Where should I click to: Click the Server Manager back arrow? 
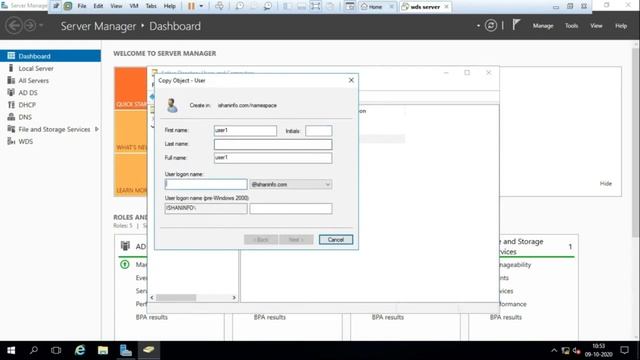(14, 26)
